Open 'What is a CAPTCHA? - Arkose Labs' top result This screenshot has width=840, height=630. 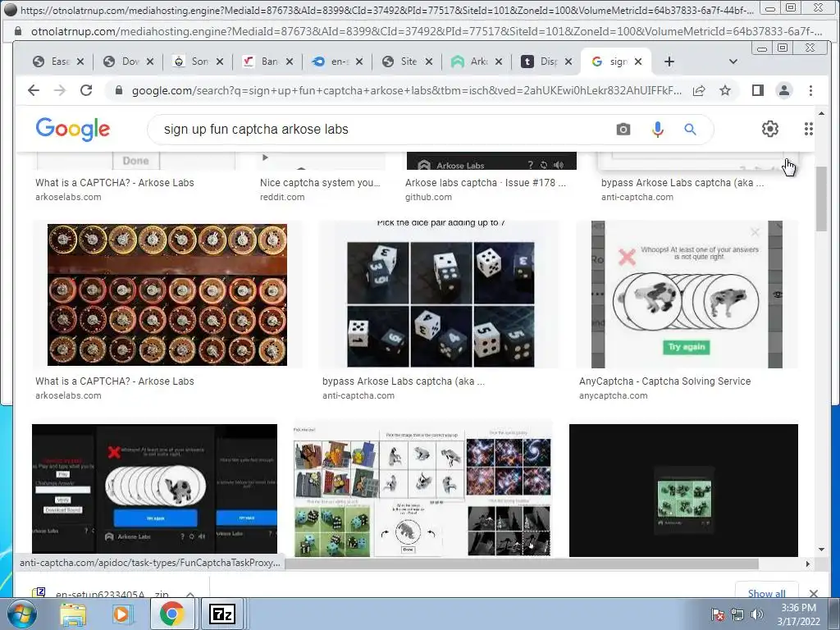[115, 183]
